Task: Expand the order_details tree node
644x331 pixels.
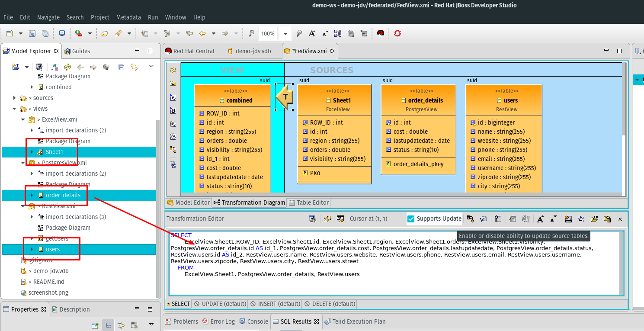Action: coord(32,195)
